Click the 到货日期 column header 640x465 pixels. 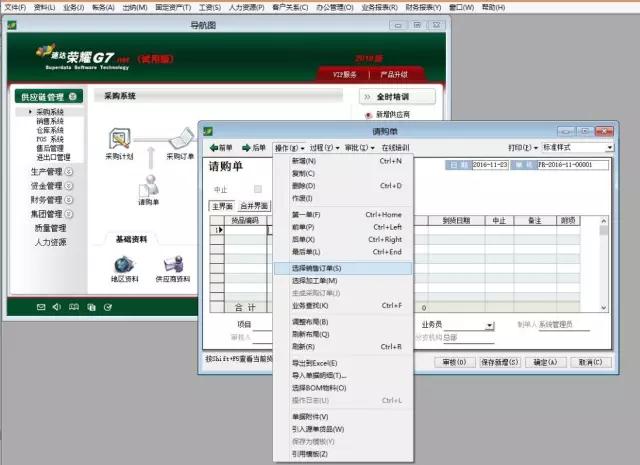456,221
